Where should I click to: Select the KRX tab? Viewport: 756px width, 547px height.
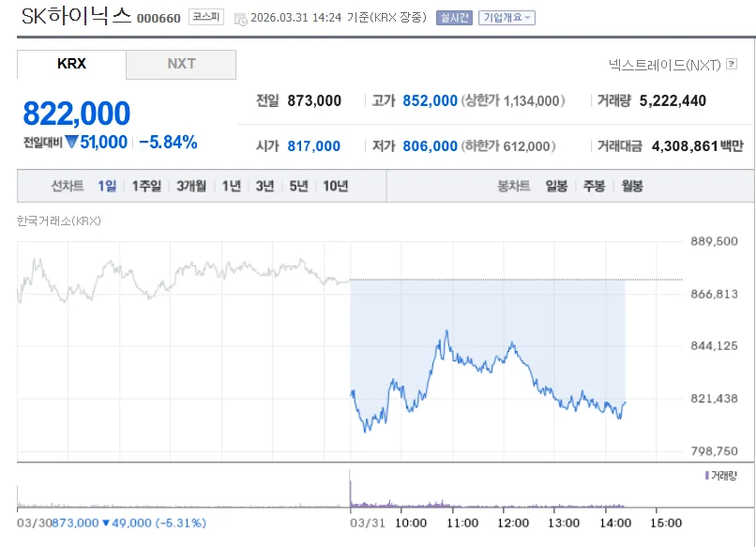(x=71, y=64)
